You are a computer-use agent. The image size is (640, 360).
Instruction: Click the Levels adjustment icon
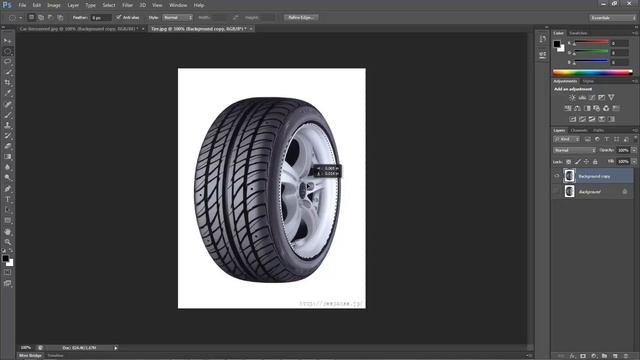(x=582, y=98)
